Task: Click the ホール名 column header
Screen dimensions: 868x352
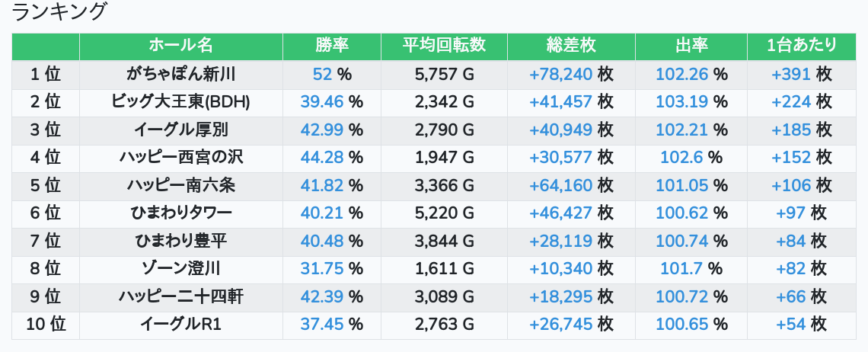Action: point(180,46)
